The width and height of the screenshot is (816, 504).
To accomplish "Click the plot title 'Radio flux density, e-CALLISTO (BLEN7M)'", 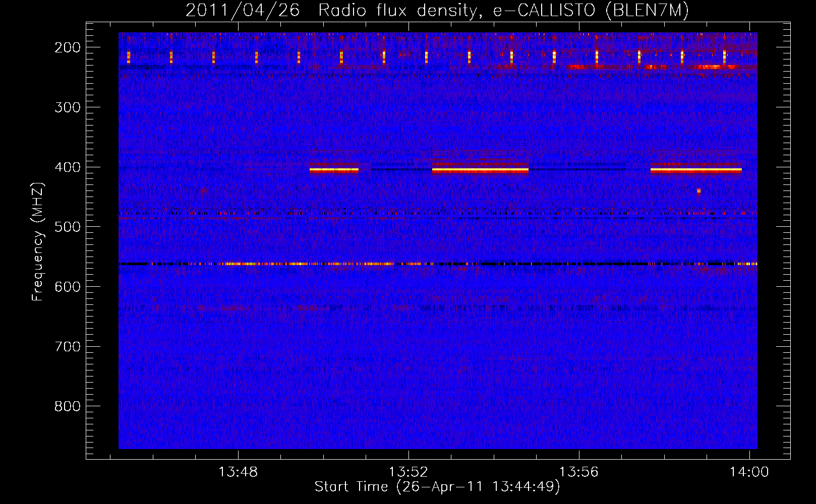I will pos(503,10).
